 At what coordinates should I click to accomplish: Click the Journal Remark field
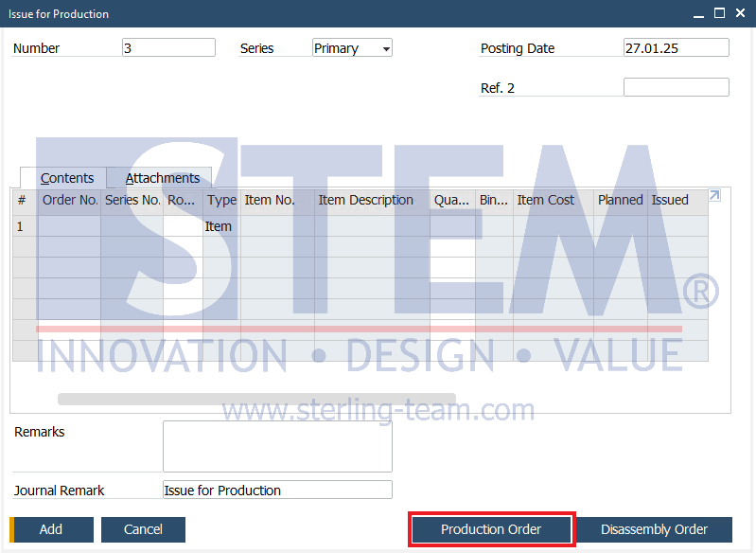point(277,490)
